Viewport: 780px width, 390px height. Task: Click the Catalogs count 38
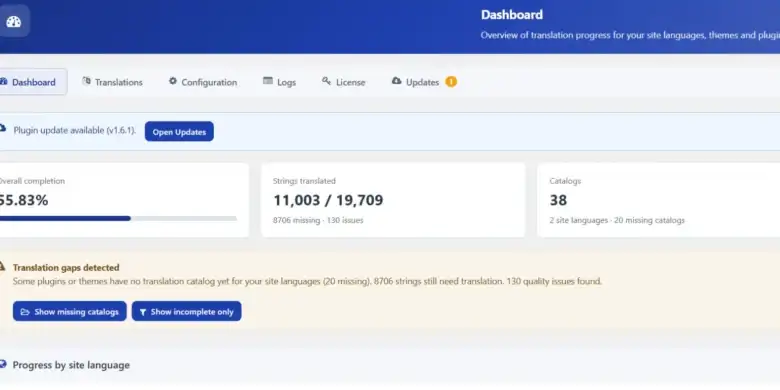(558, 200)
